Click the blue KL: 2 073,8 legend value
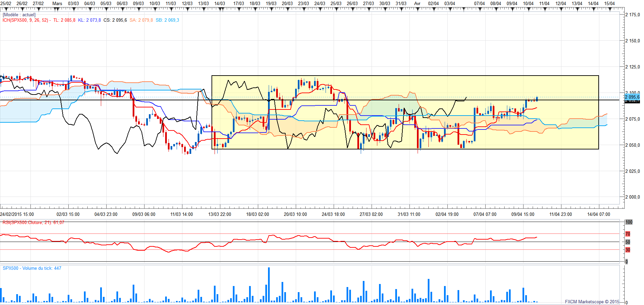 coord(89,20)
